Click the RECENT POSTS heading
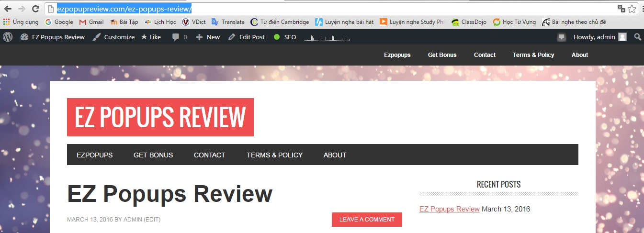644x233 pixels. click(x=498, y=185)
